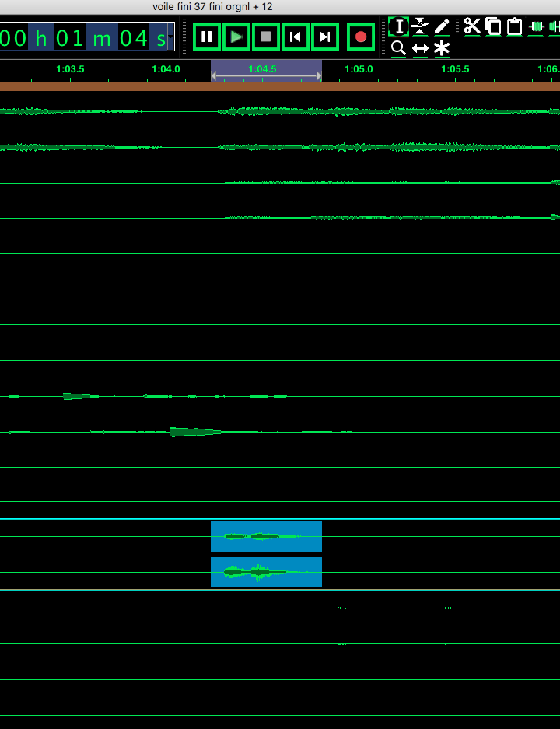Select the seconds digits 04 in time display

coord(134,38)
